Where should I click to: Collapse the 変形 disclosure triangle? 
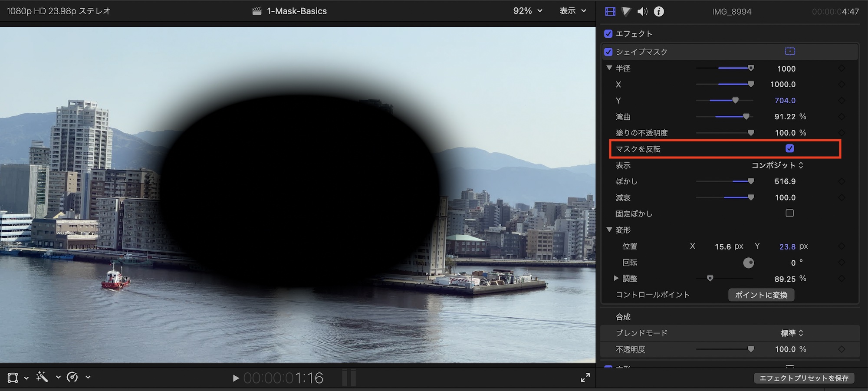point(609,230)
